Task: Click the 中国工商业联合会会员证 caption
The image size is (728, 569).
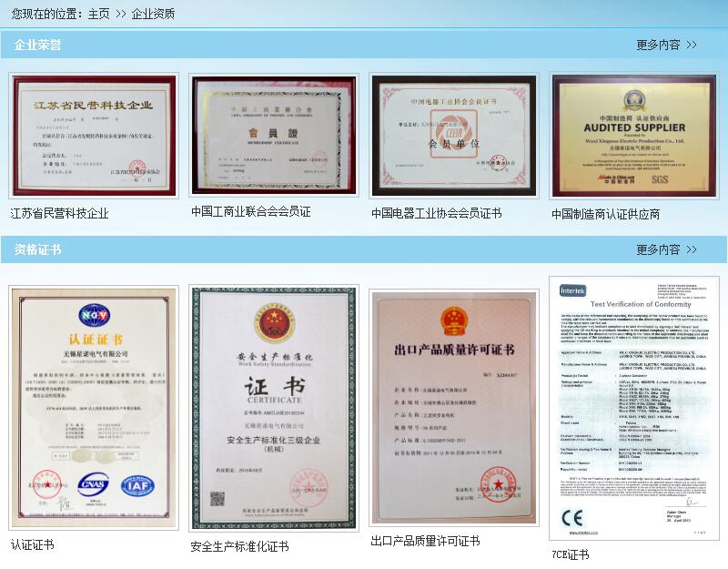Action: tap(250, 211)
